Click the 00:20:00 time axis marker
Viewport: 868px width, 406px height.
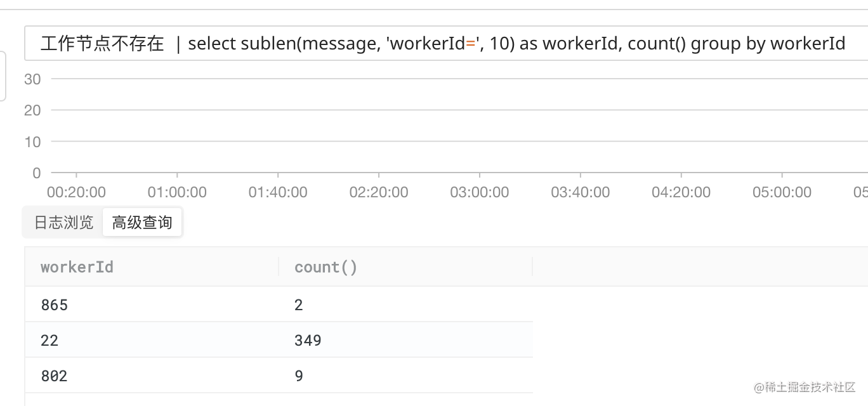coord(76,192)
